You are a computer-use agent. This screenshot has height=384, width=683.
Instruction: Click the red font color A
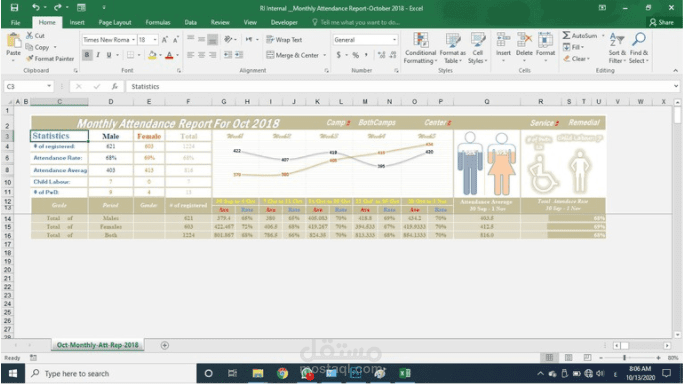169,55
